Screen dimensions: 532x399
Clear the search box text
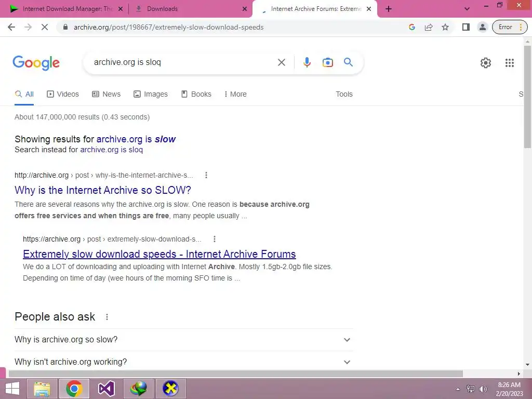(281, 62)
